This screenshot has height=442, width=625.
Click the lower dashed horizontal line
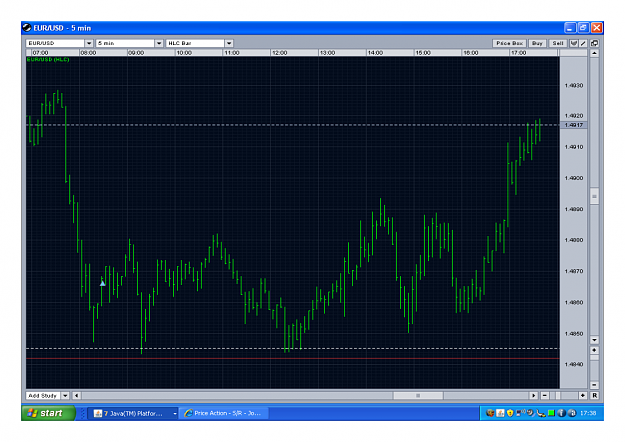coord(293,348)
